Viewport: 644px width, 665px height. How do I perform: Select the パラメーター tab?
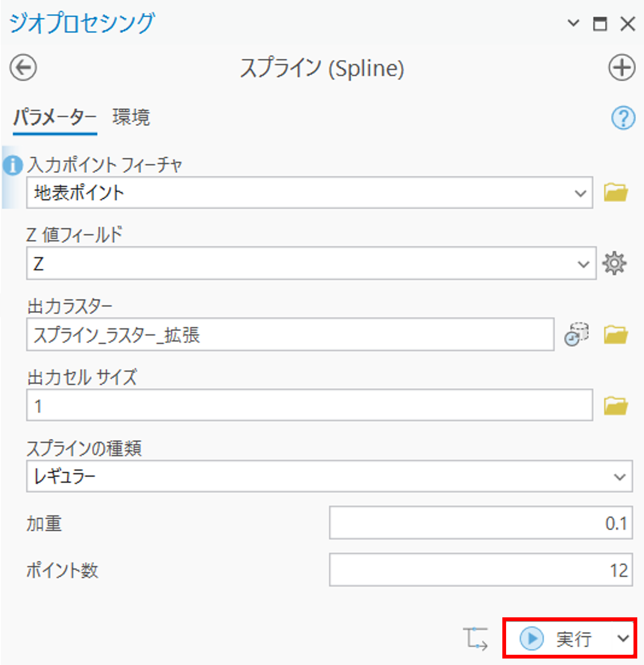(x=55, y=117)
